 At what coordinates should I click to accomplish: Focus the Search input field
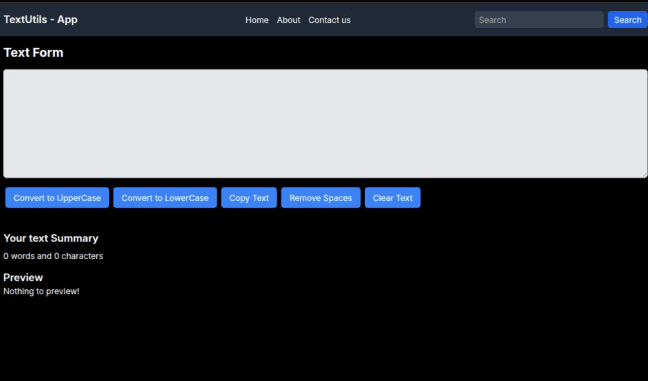tap(539, 20)
